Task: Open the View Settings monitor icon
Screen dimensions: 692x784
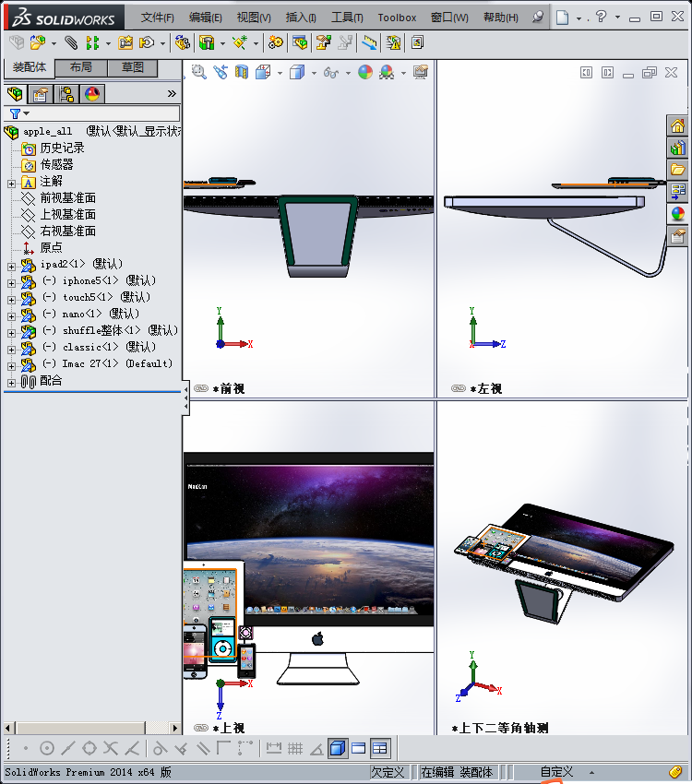Action: (x=421, y=73)
